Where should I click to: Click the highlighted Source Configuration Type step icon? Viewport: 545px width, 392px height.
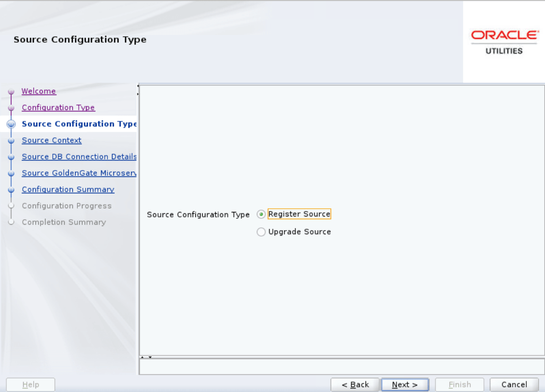[11, 124]
